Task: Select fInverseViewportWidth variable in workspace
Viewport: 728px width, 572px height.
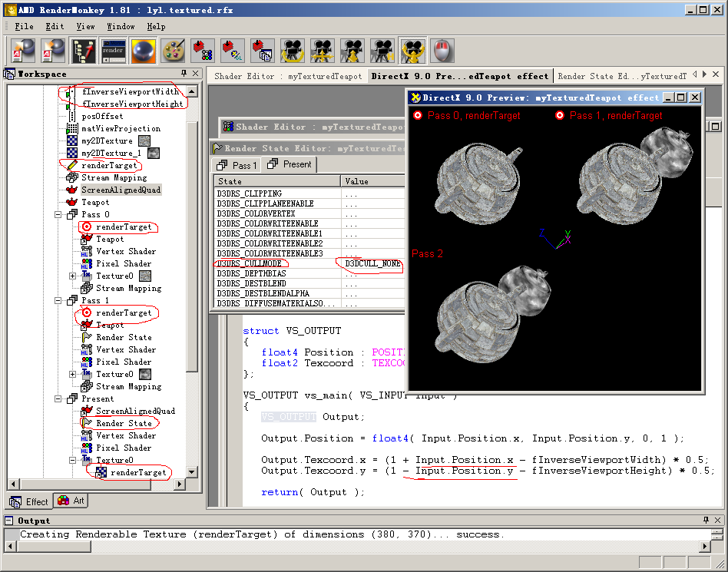Action: point(131,91)
